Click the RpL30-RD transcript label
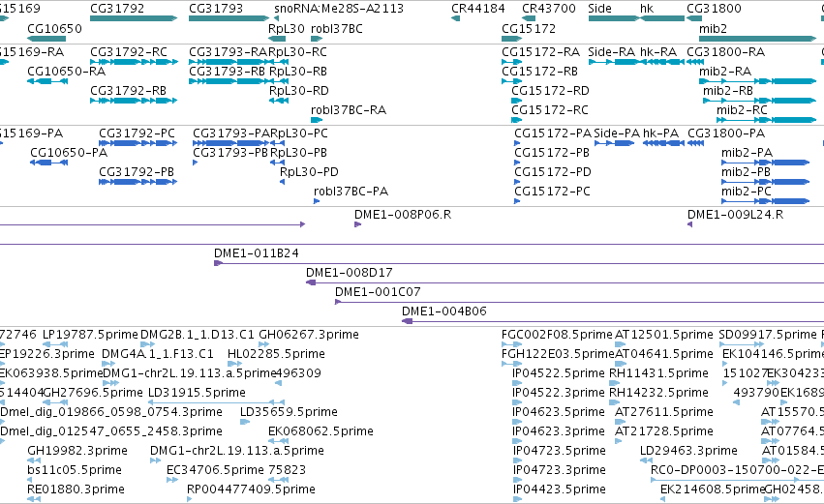This screenshot has height=504, width=824. click(x=299, y=91)
